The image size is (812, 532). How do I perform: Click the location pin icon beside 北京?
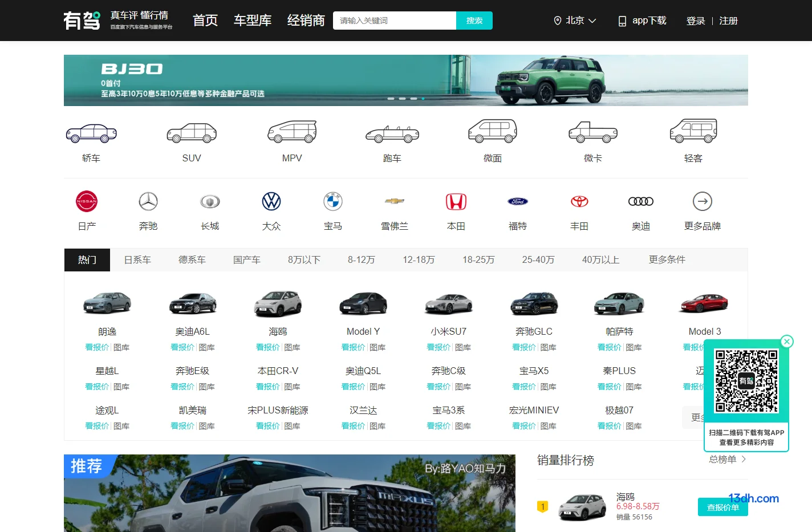(558, 21)
